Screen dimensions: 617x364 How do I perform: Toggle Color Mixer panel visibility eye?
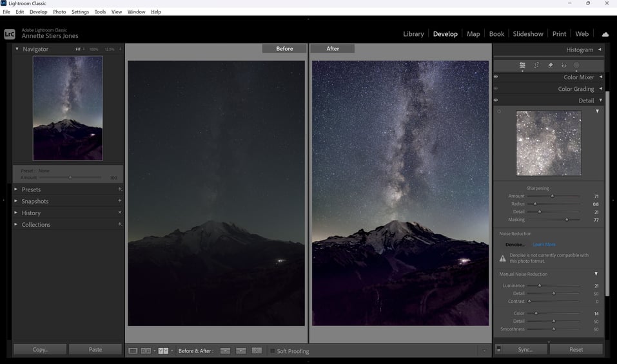(x=496, y=77)
